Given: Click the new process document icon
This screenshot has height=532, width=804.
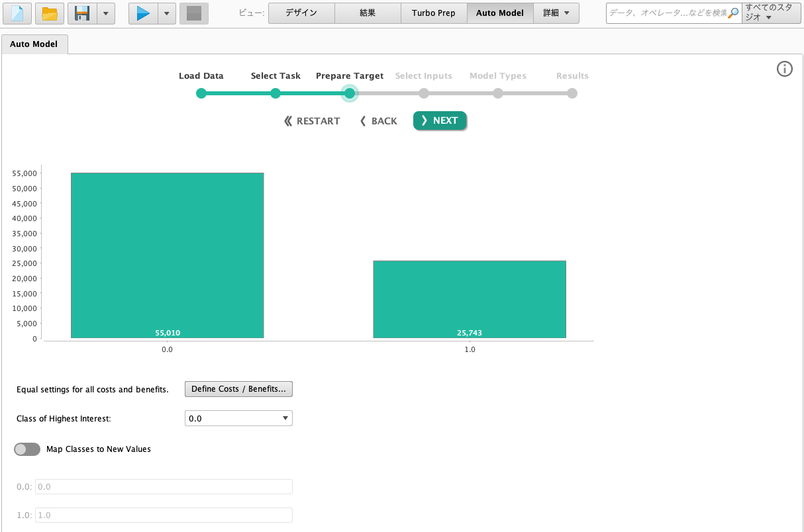Looking at the screenshot, I should coord(17,13).
